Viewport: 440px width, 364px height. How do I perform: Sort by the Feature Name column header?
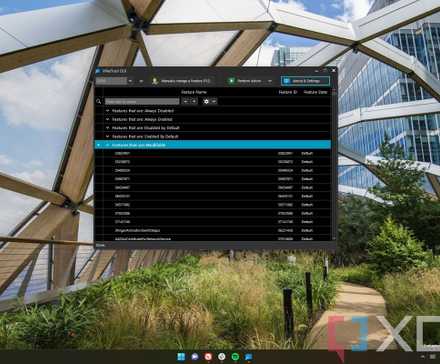click(x=194, y=92)
